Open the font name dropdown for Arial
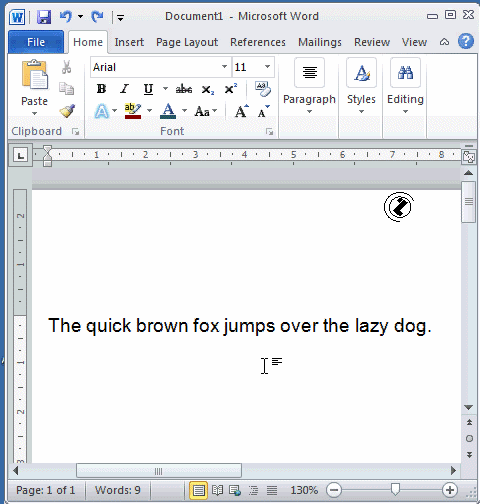 tap(225, 67)
